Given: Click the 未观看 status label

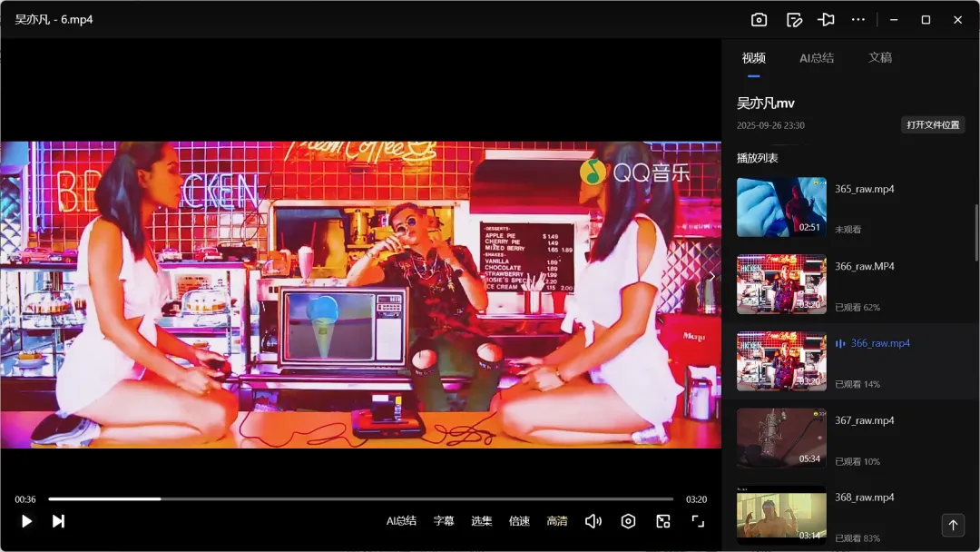Looking at the screenshot, I should tap(848, 230).
